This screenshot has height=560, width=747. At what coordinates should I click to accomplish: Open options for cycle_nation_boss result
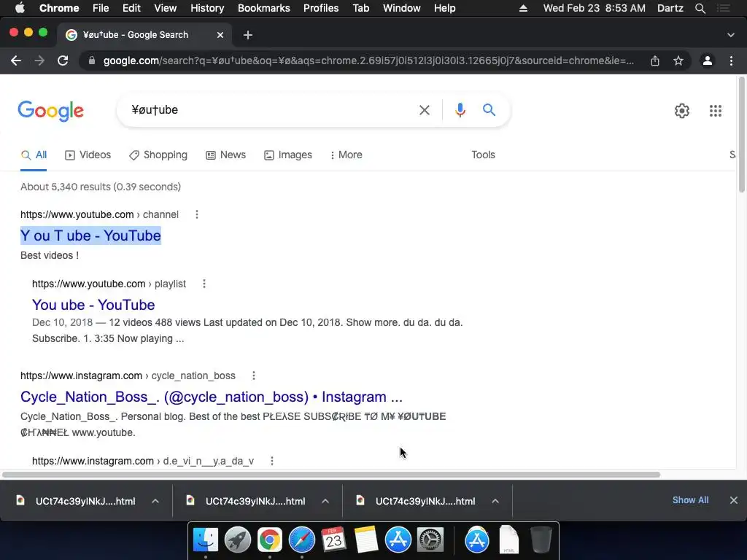point(253,376)
